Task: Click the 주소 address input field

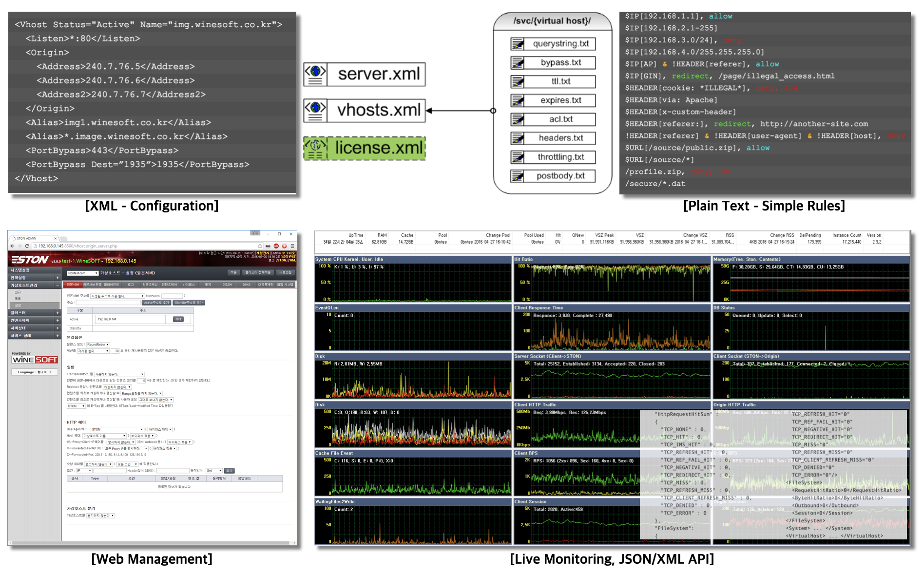Action: pyautogui.click(x=108, y=303)
